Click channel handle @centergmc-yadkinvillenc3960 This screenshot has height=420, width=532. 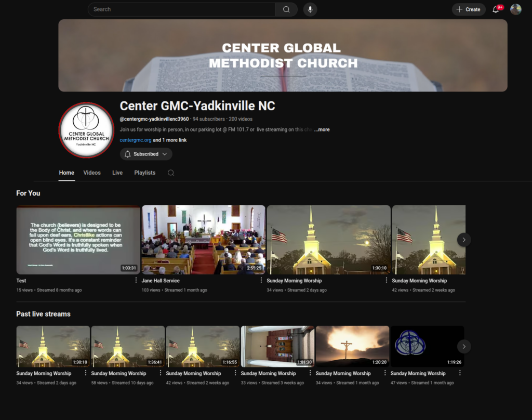coord(154,119)
